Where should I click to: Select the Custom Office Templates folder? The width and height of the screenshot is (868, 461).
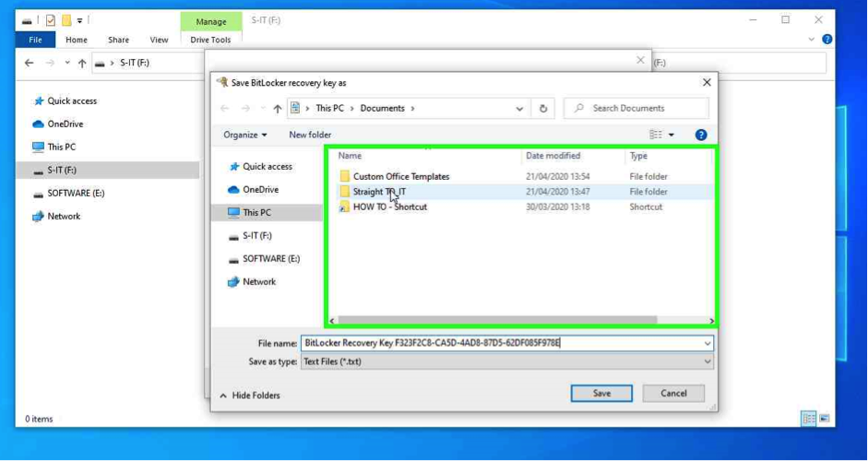coord(400,176)
